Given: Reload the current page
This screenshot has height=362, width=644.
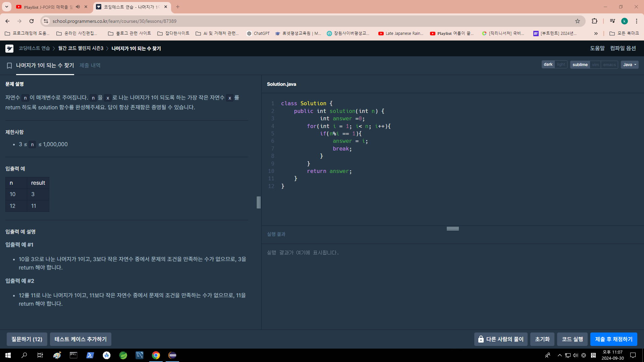Looking at the screenshot, I should point(32,21).
